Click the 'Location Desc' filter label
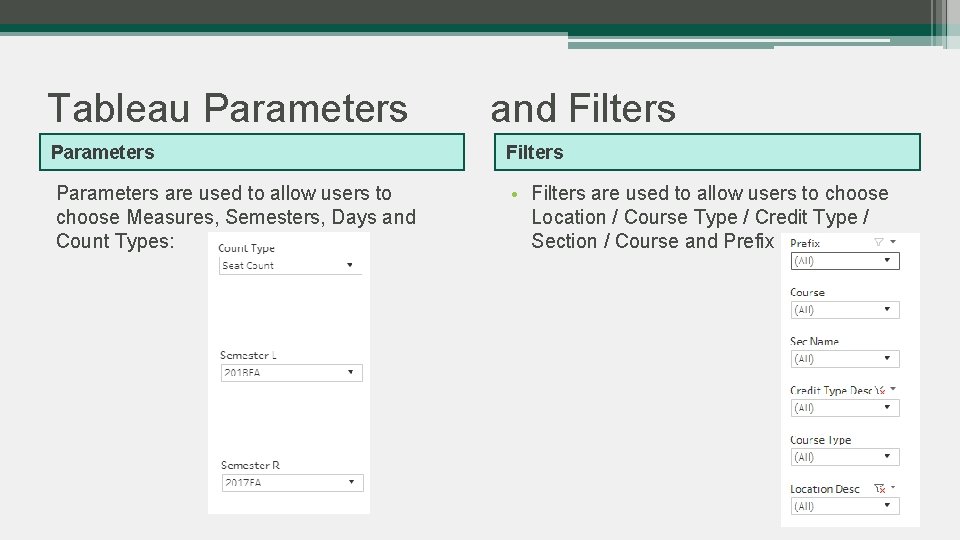 pyautogui.click(x=825, y=489)
